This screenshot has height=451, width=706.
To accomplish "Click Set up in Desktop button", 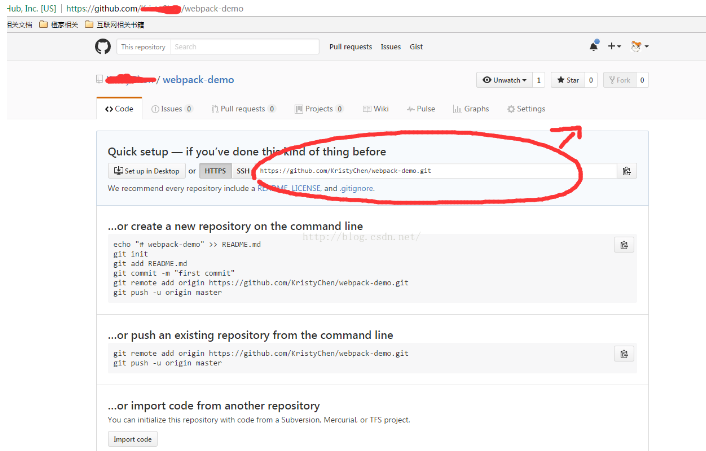I will click(147, 171).
